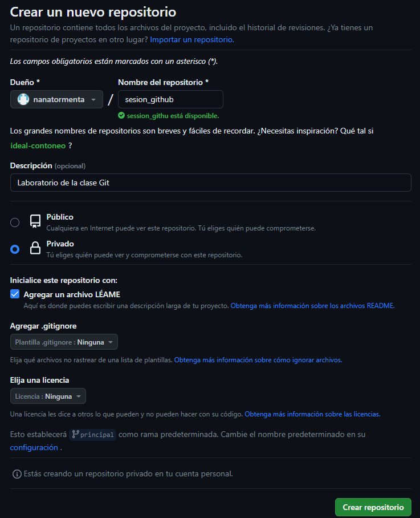Click the configuración link
The width and height of the screenshot is (420, 518).
pyautogui.click(x=33, y=447)
